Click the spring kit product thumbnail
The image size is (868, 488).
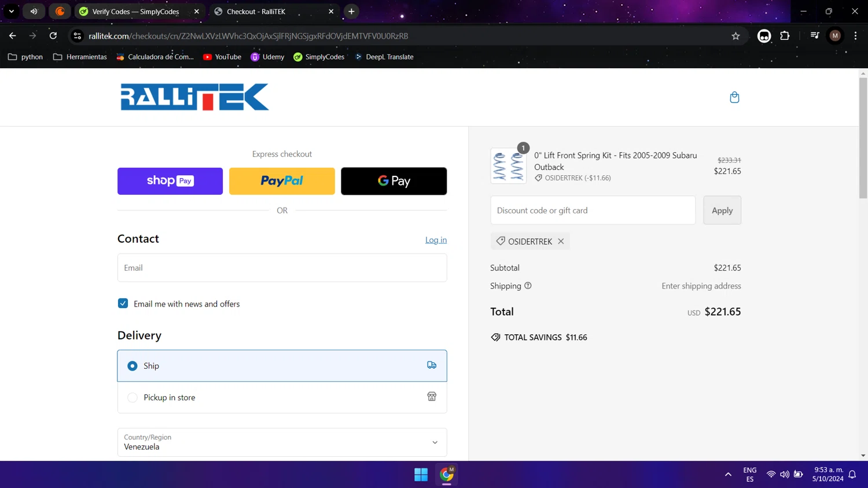[508, 166]
